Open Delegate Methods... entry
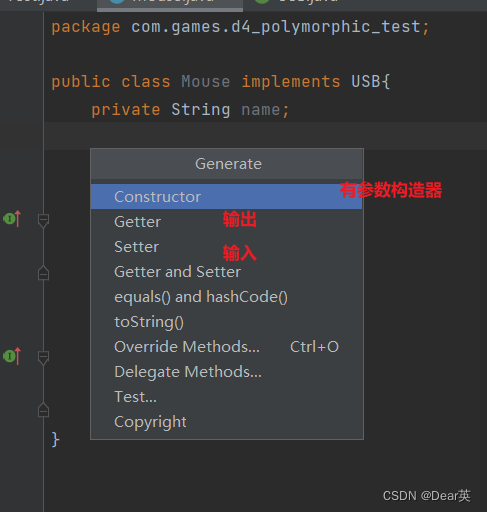Viewport: 487px width, 512px height. pos(226,372)
